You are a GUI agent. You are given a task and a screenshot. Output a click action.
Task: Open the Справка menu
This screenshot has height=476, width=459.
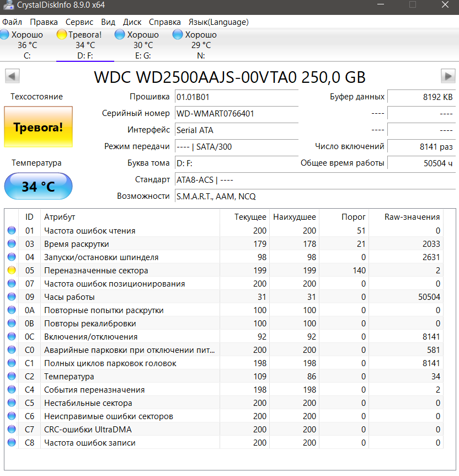[x=165, y=22]
